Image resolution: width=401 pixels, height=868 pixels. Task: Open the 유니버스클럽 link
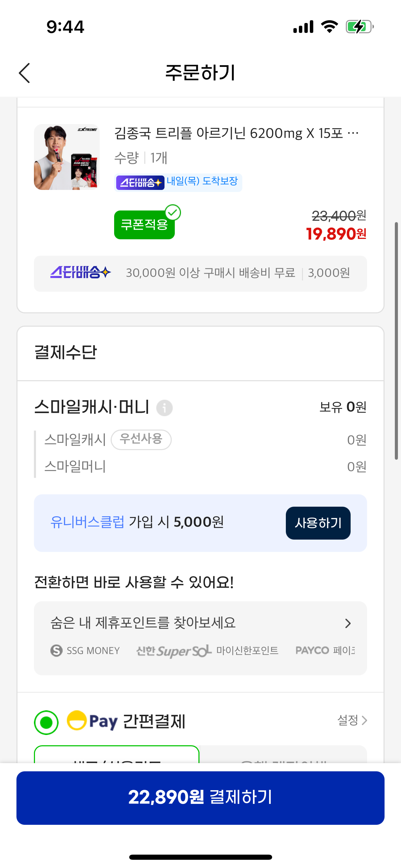[87, 522]
